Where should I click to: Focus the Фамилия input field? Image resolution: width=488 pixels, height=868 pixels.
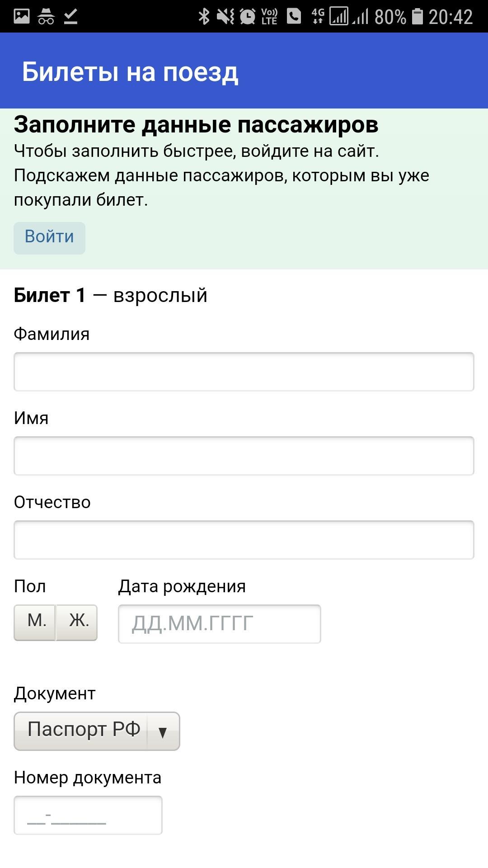pyautogui.click(x=244, y=372)
